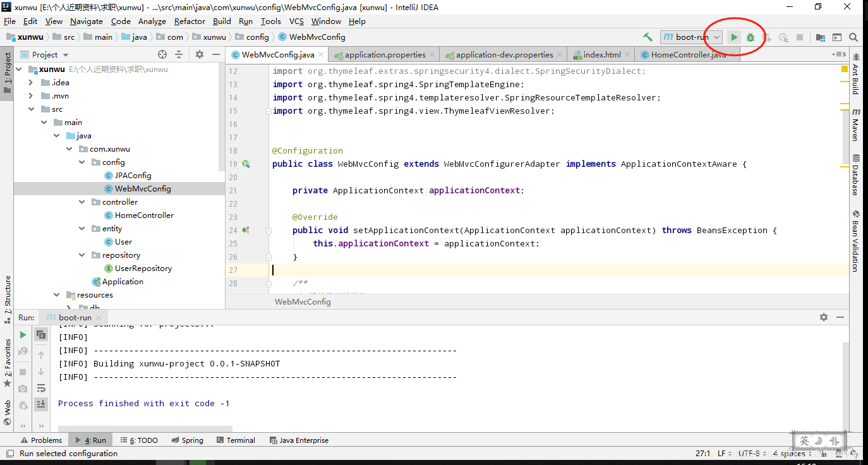
Task: Toggle the 1: Project tool window stripe
Action: pos(7,73)
